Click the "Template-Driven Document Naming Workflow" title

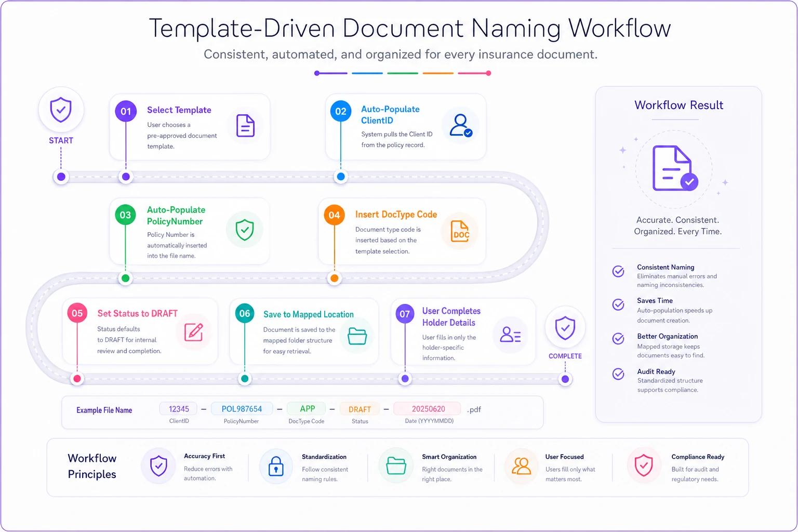point(410,28)
